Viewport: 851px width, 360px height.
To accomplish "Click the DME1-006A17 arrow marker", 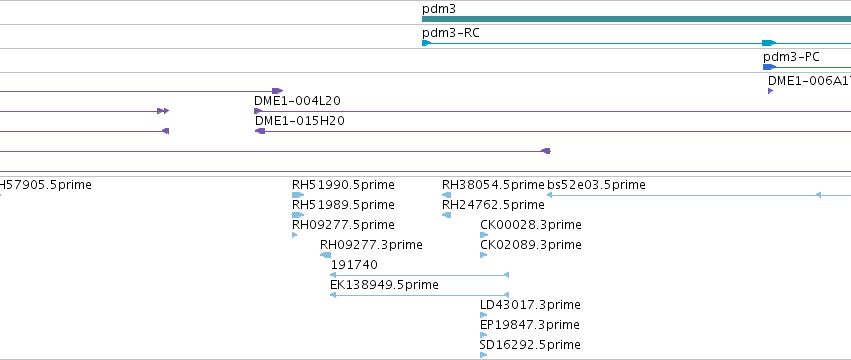I will 770,91.
